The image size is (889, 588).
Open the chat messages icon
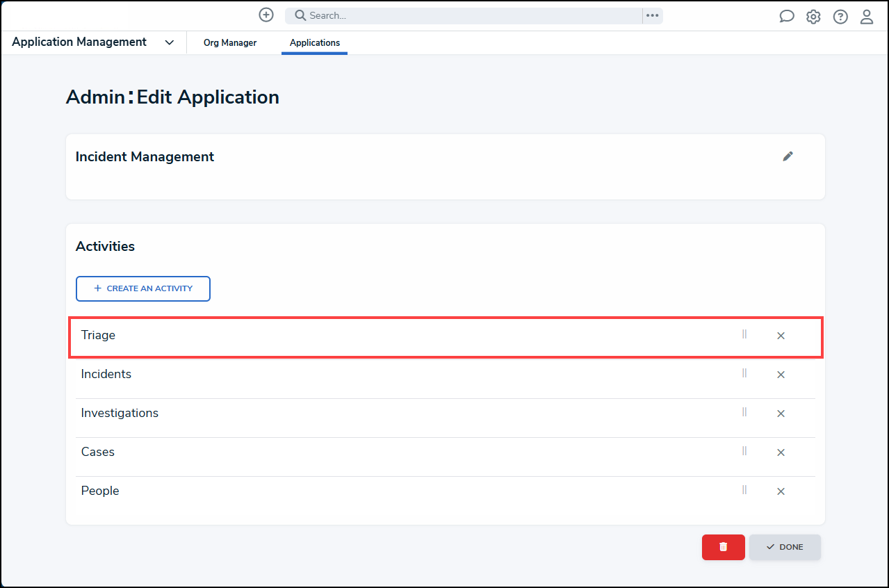(x=787, y=17)
